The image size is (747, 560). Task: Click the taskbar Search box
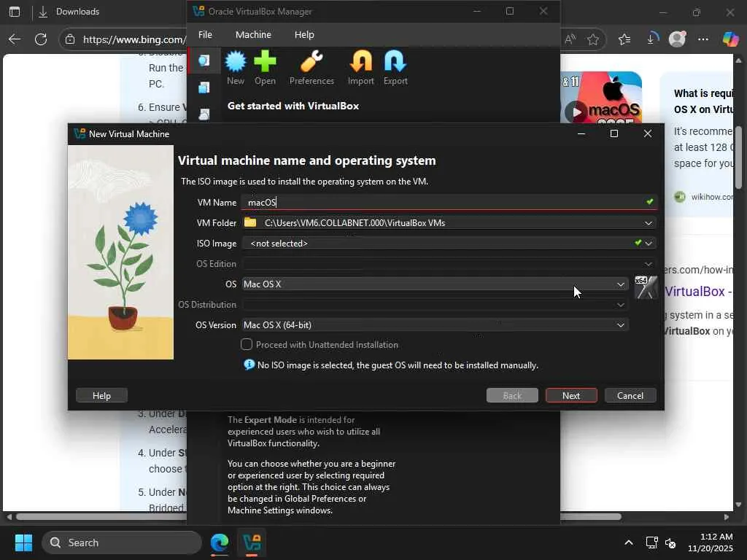click(x=122, y=542)
